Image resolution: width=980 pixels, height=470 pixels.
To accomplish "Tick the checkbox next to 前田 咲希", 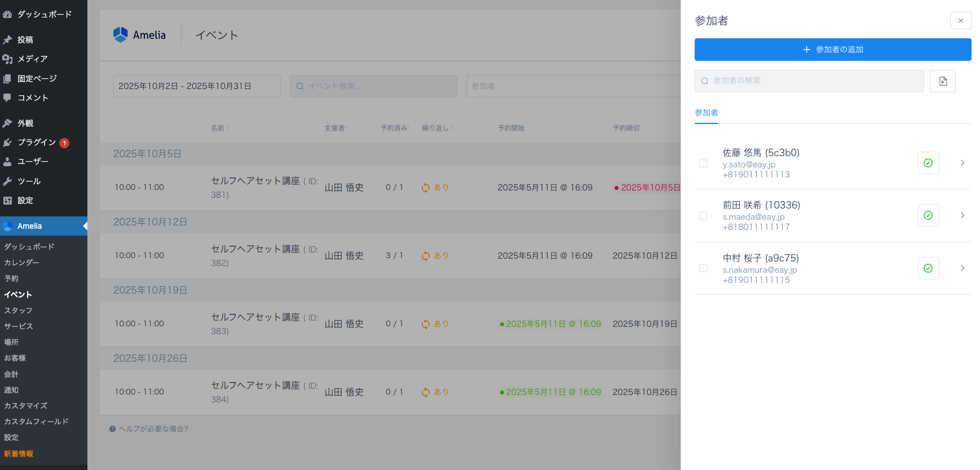I will (703, 216).
